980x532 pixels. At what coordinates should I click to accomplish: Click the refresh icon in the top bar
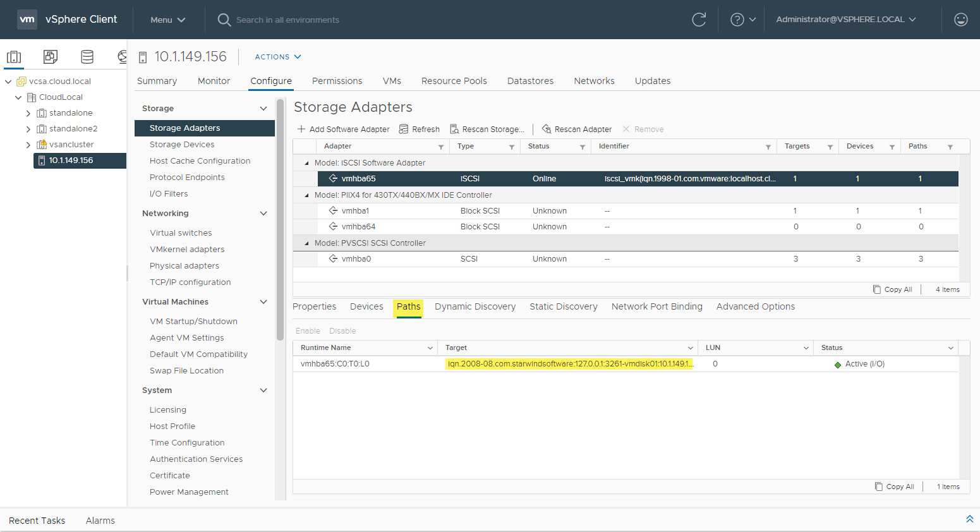point(699,19)
